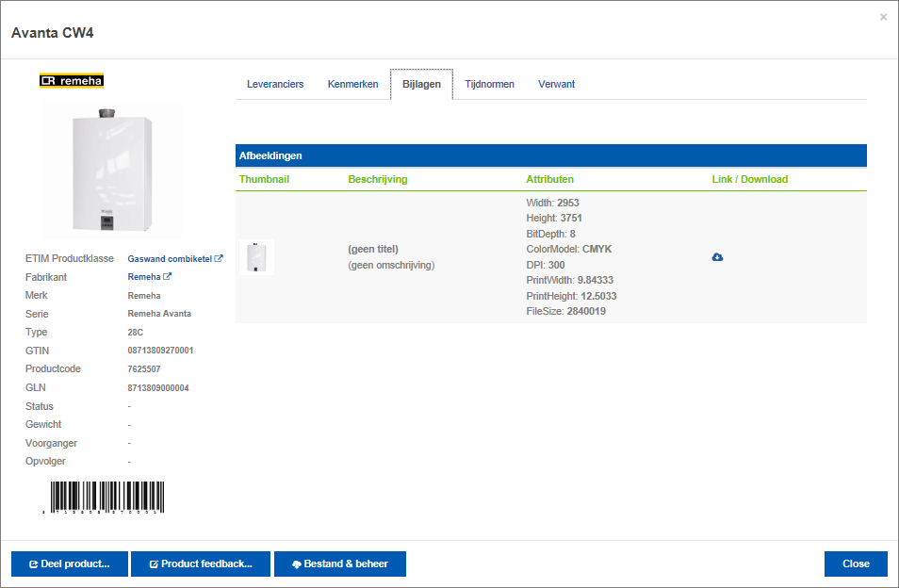Go to the Tijdnormen tab
The image size is (899, 588).
[489, 85]
